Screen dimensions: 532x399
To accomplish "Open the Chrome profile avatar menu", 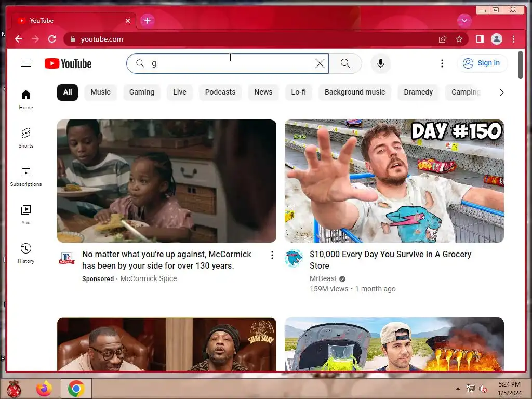I will (496, 39).
